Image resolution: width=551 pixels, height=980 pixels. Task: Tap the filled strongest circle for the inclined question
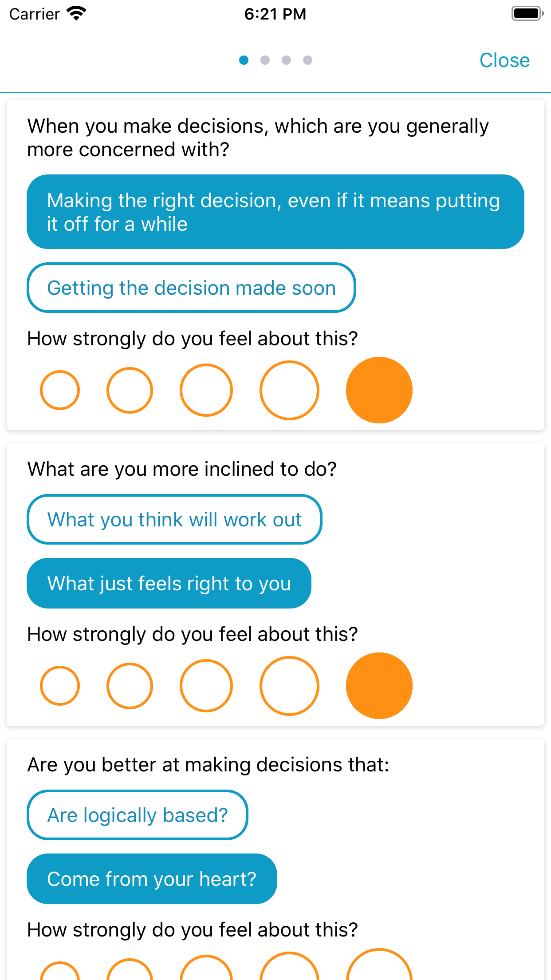pos(379,686)
